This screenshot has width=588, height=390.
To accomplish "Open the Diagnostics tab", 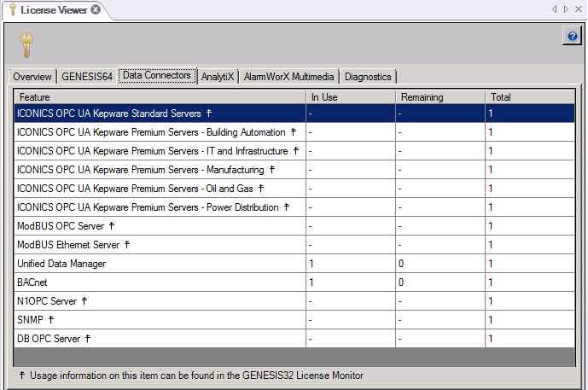I will pyautogui.click(x=368, y=76).
